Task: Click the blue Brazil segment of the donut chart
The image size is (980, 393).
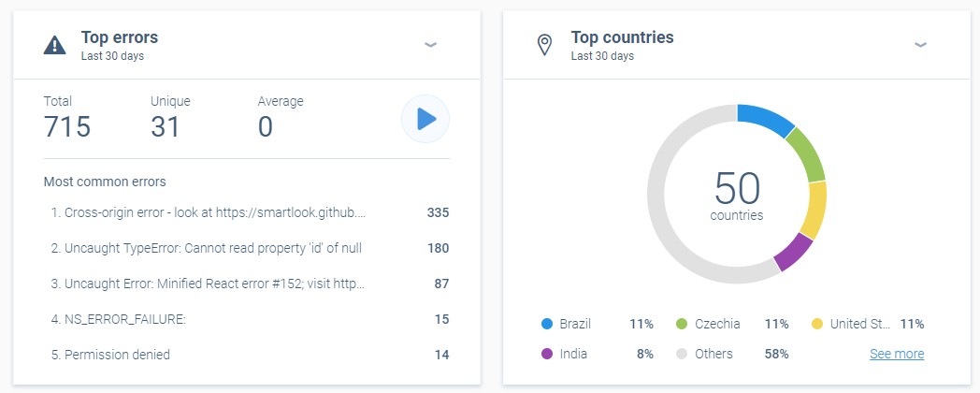Action: 766,118
